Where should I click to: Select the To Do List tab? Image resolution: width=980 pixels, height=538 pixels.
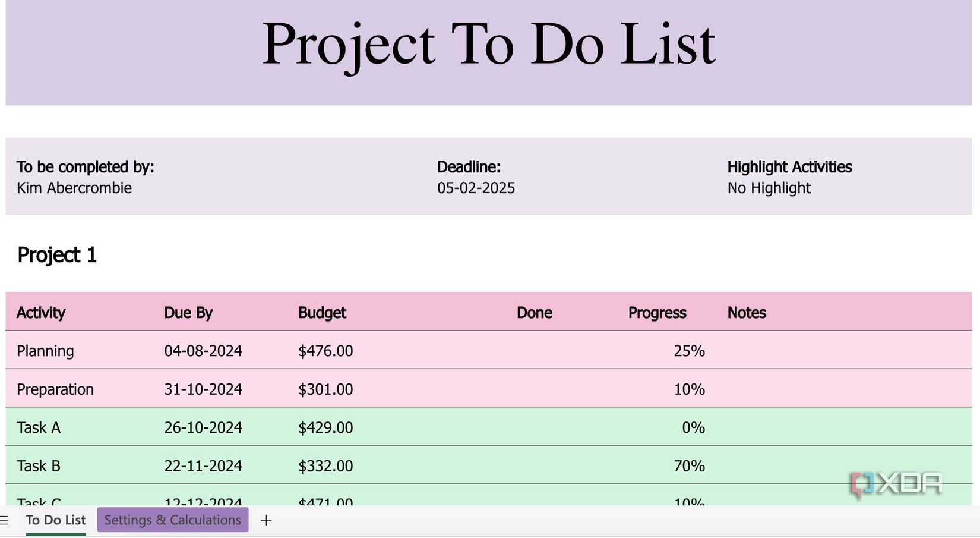[x=55, y=520]
